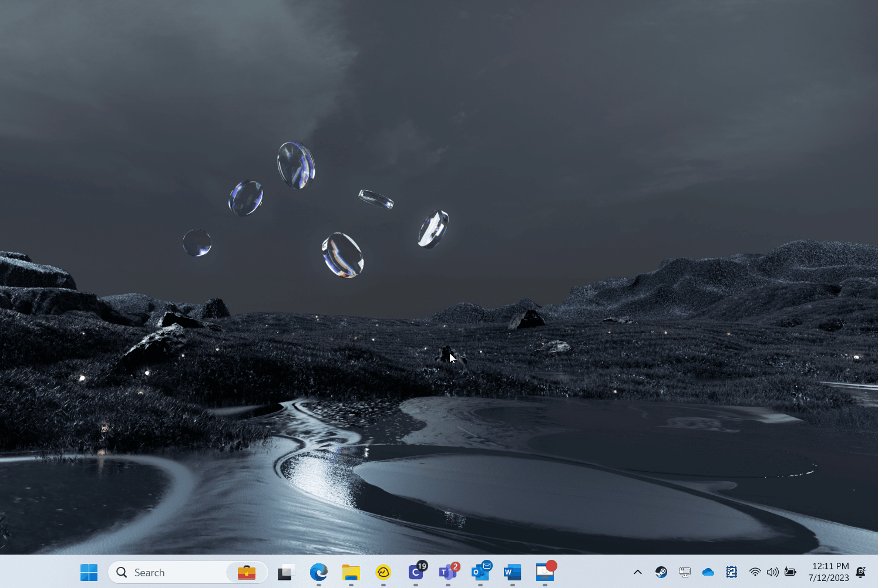Open File Explorer from the taskbar
Screen dimensions: 878x588
351,572
